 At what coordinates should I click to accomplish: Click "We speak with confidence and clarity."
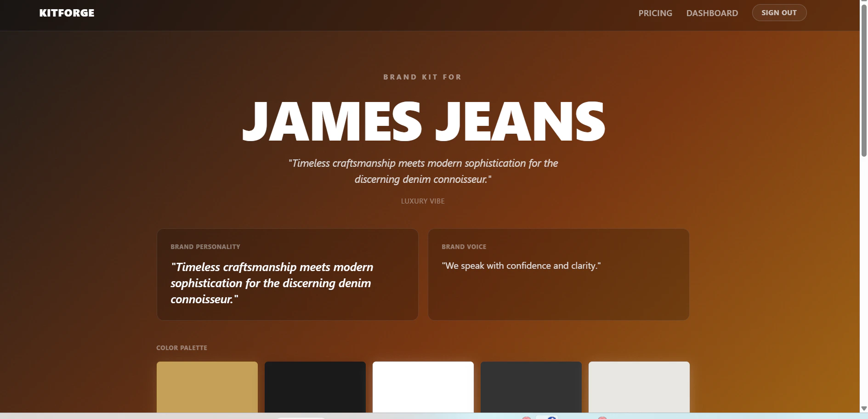coord(521,266)
